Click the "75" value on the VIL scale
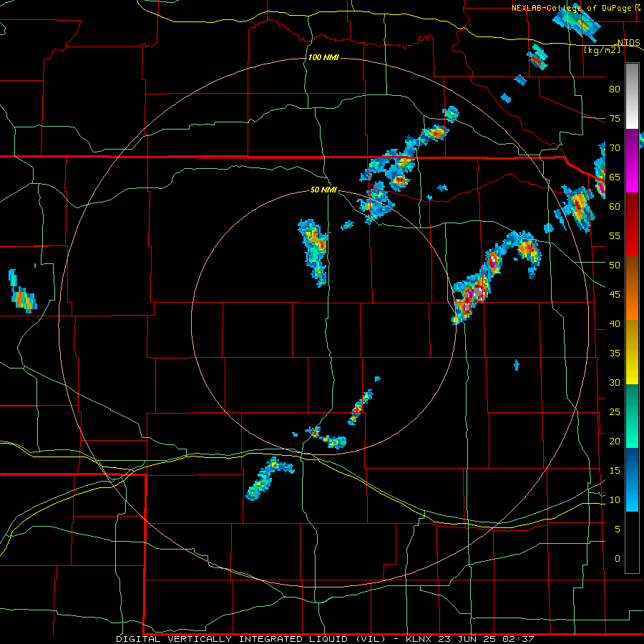644x644 pixels. 615,119
